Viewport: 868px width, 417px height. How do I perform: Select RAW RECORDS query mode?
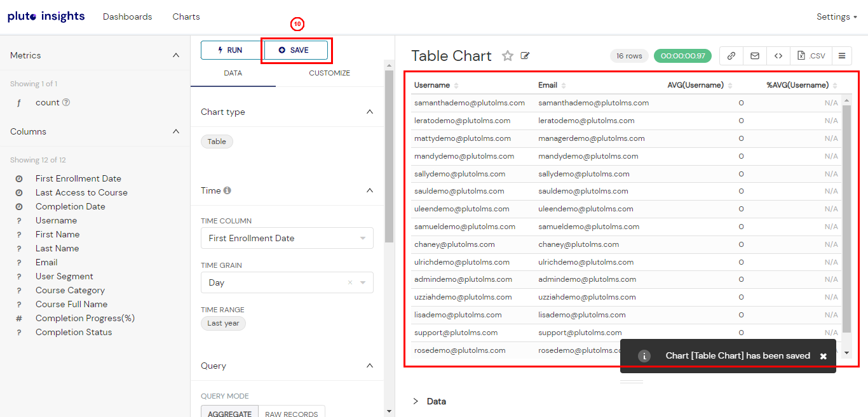292,413
